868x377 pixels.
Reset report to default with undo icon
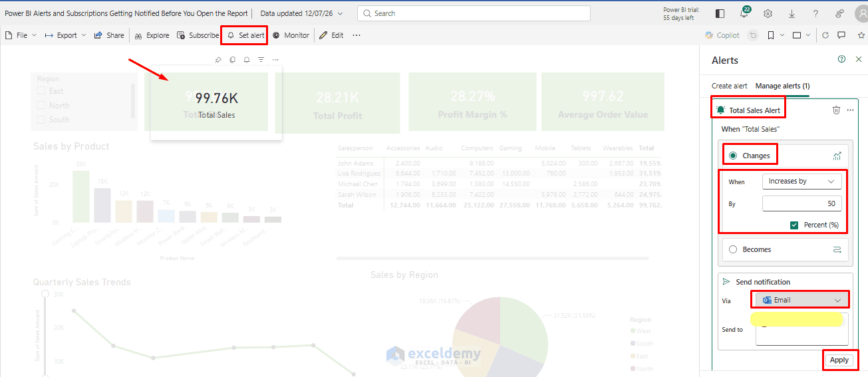[753, 35]
